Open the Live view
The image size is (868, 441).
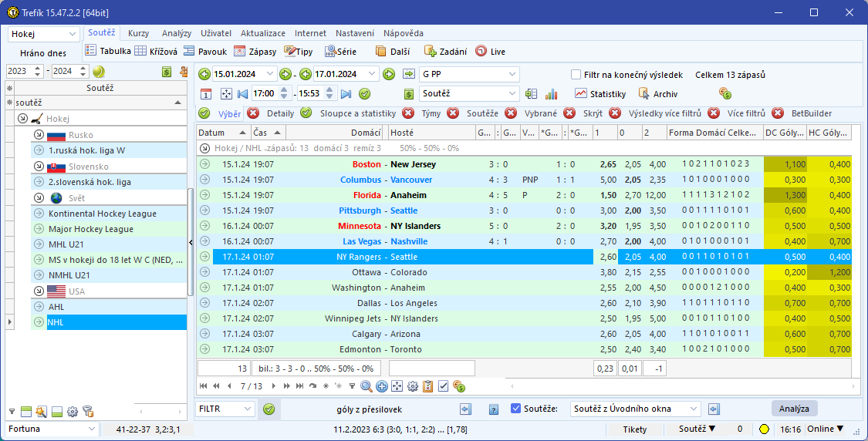pyautogui.click(x=491, y=52)
